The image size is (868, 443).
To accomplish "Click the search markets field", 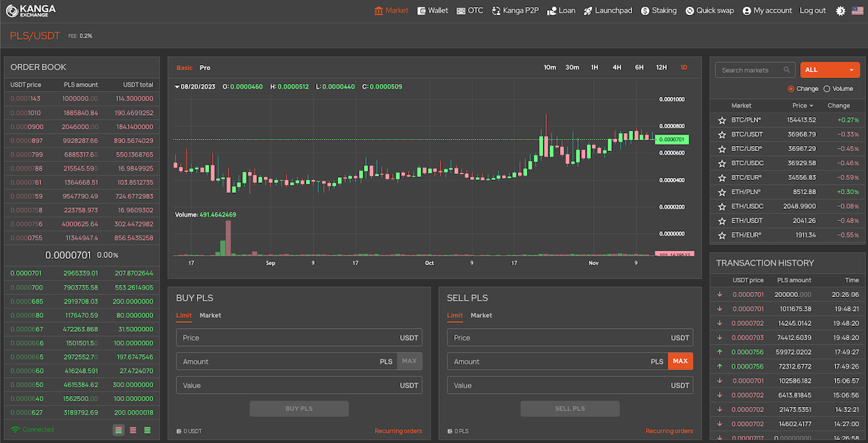I will tap(755, 70).
